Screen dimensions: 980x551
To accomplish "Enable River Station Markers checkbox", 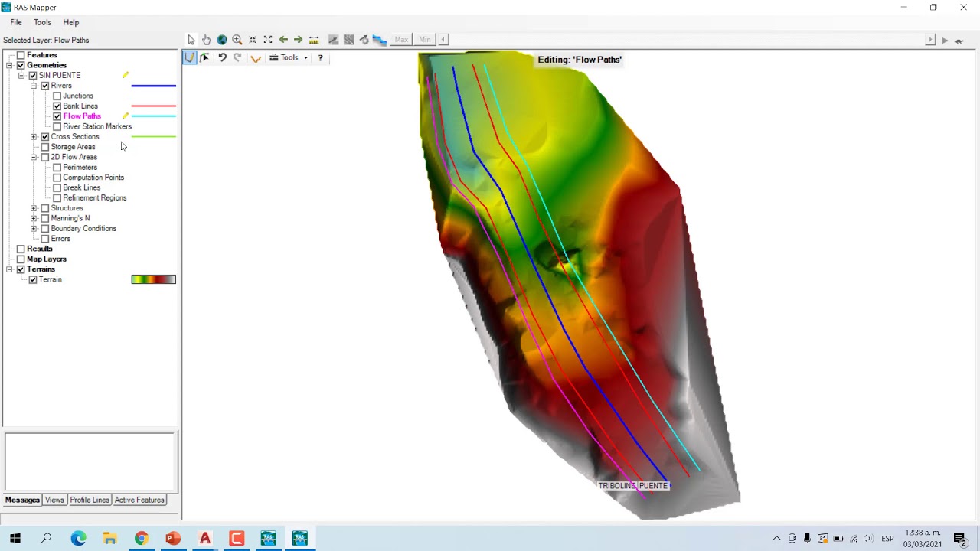I will (x=57, y=126).
